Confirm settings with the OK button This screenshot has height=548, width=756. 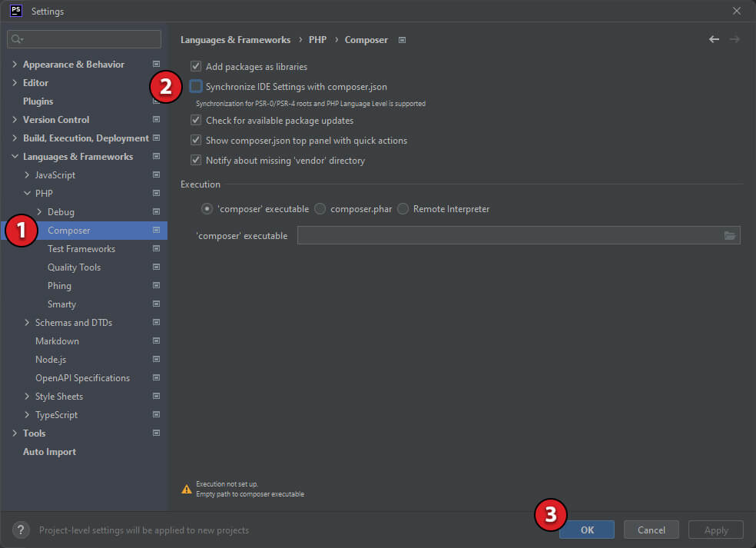(586, 530)
